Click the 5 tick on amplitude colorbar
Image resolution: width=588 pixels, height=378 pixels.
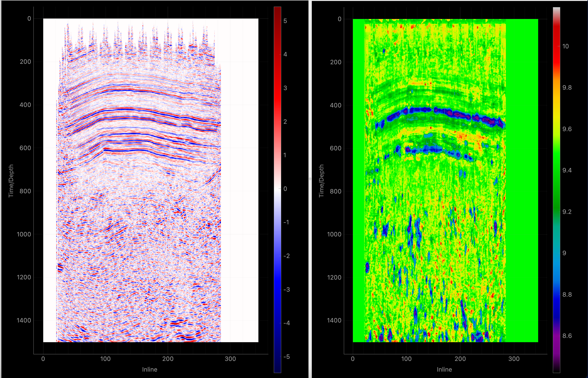point(285,21)
